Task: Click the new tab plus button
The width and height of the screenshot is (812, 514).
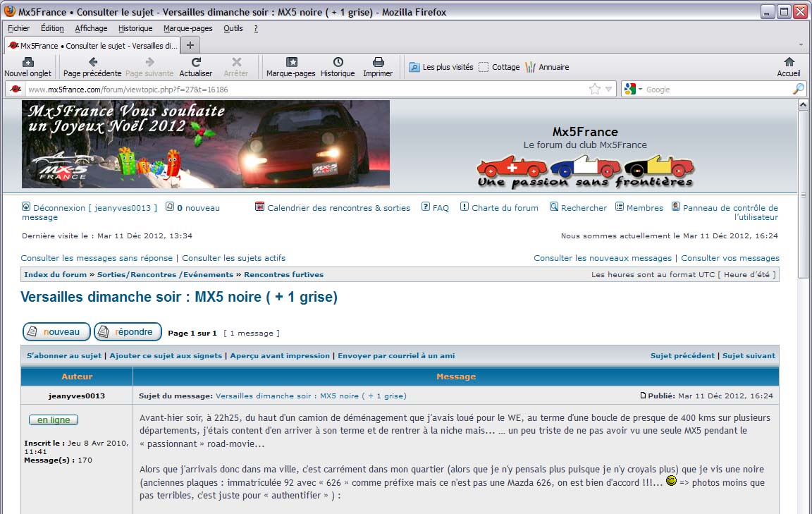Action: point(190,45)
